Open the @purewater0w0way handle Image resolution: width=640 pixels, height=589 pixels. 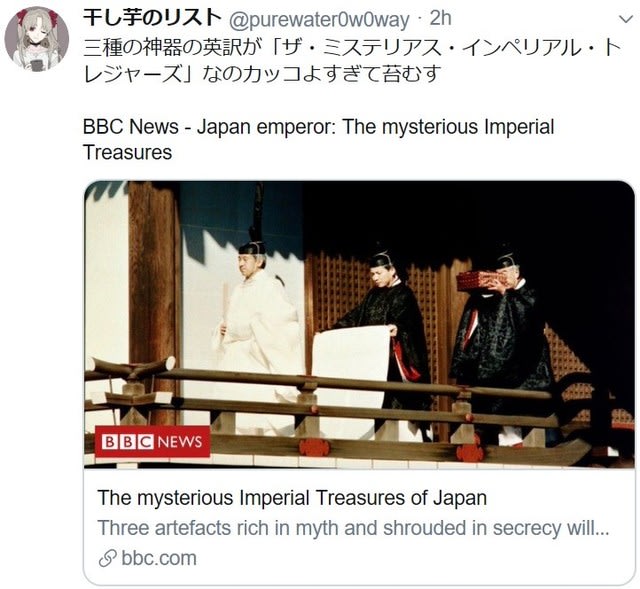click(x=319, y=20)
